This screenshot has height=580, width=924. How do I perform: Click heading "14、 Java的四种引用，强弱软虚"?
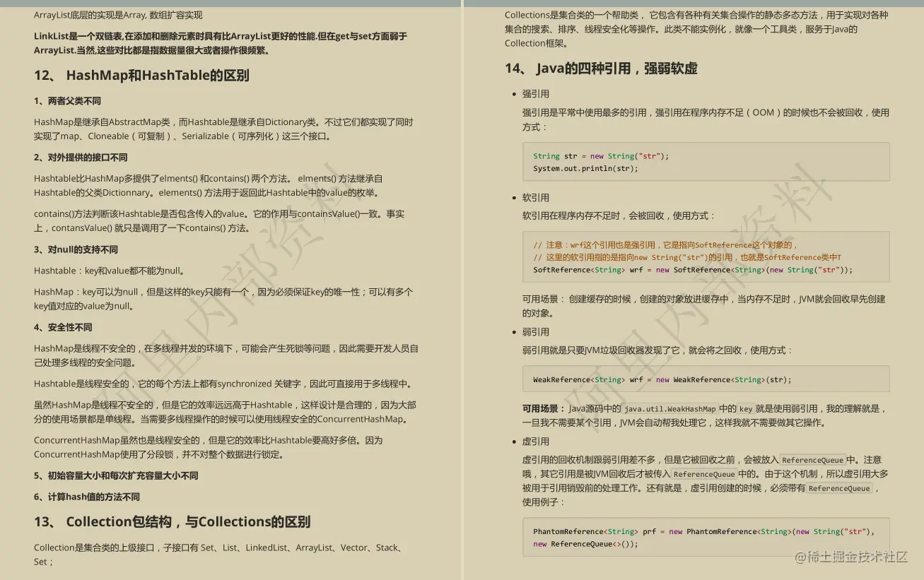(601, 69)
